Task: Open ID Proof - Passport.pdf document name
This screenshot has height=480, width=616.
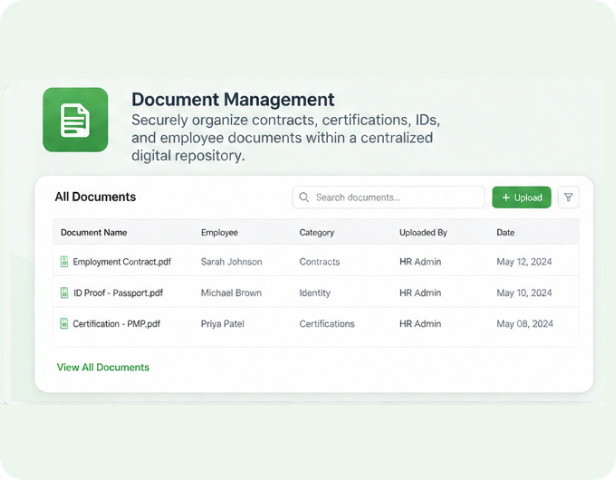Action: (118, 293)
